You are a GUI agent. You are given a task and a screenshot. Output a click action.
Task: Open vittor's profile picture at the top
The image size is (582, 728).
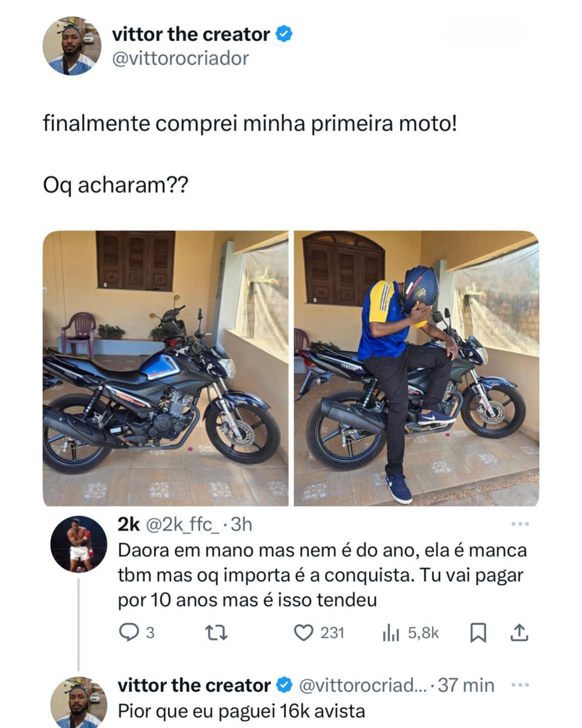[x=71, y=47]
